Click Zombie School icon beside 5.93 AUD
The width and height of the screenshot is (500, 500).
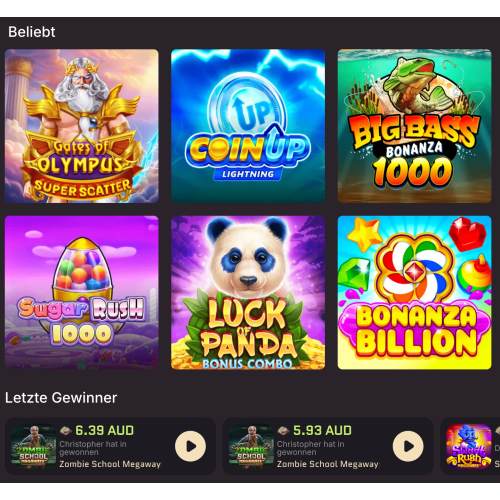tap(251, 446)
